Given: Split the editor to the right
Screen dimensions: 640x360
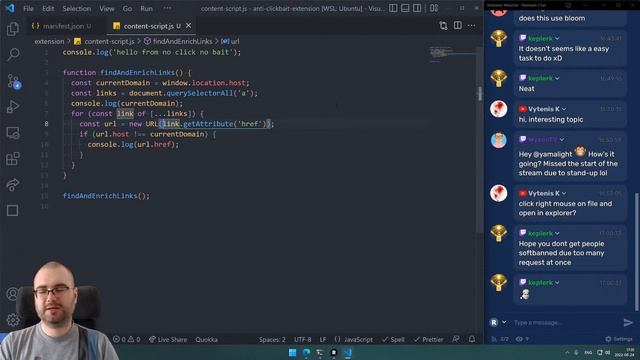Looking at the screenshot, I should pos(458,25).
